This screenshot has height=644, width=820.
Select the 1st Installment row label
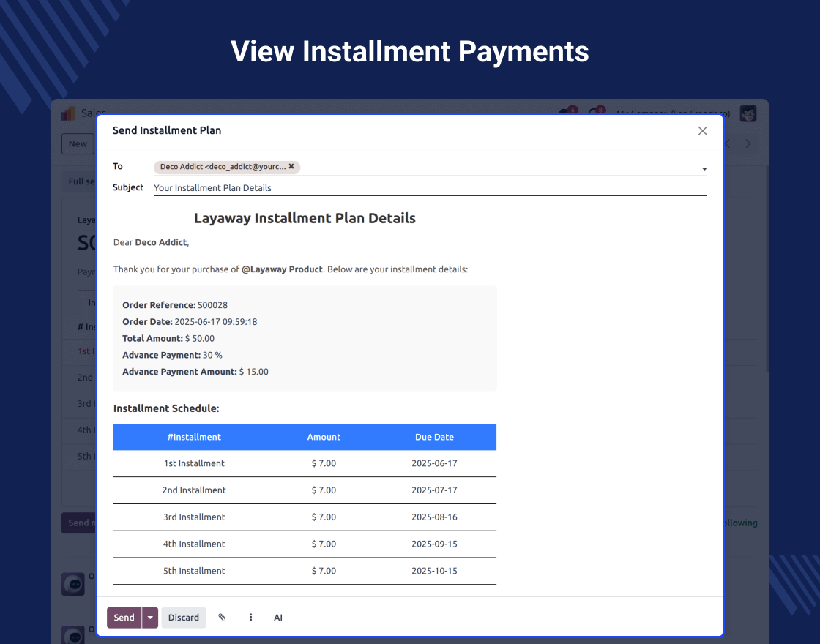tap(194, 463)
